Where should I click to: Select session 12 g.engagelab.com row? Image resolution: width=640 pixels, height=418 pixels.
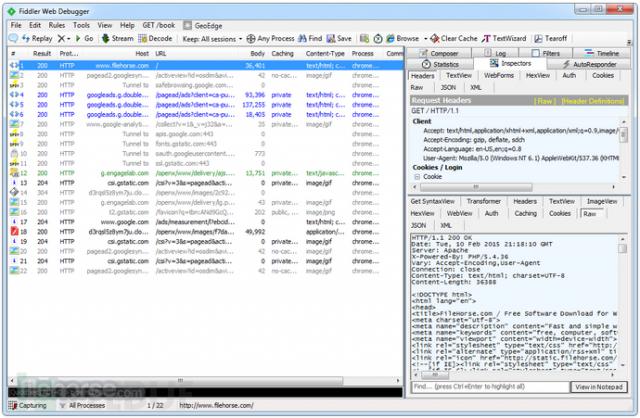206,173
